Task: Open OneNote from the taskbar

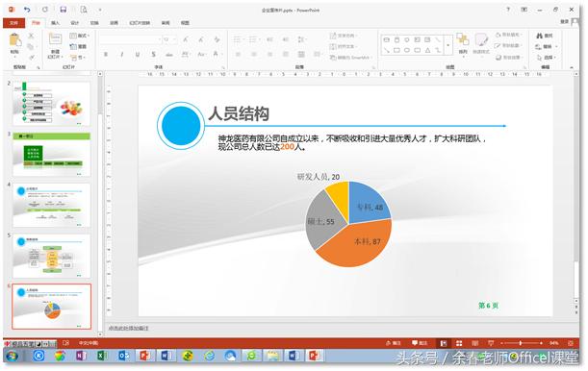Action: (x=81, y=356)
